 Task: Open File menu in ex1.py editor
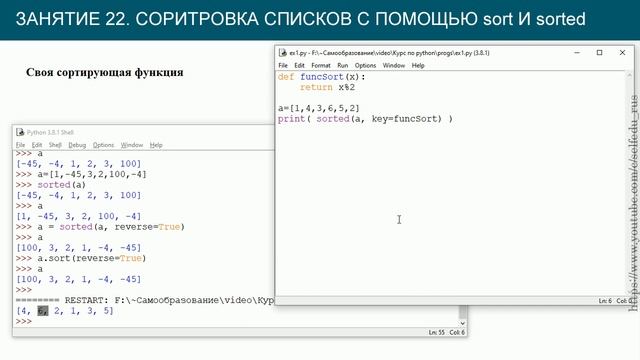(x=283, y=65)
